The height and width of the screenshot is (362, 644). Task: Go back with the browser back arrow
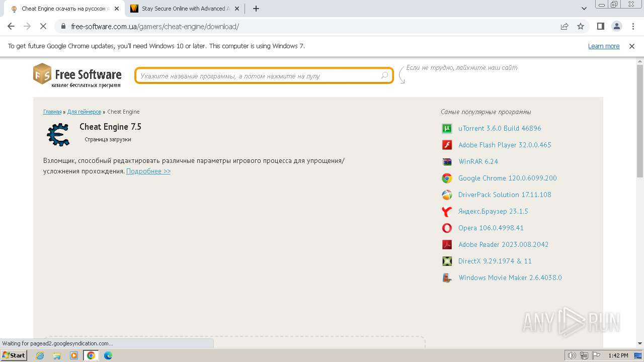pos(11,26)
